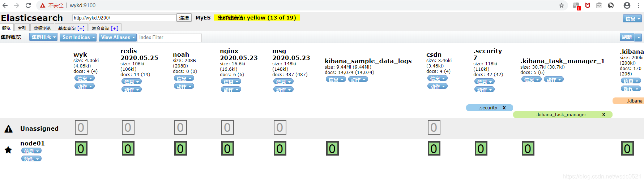Image resolution: width=644 pixels, height=183 pixels.
Task: Open kibana_sample_data_logs 信息 dropdown
Action: (x=336, y=79)
